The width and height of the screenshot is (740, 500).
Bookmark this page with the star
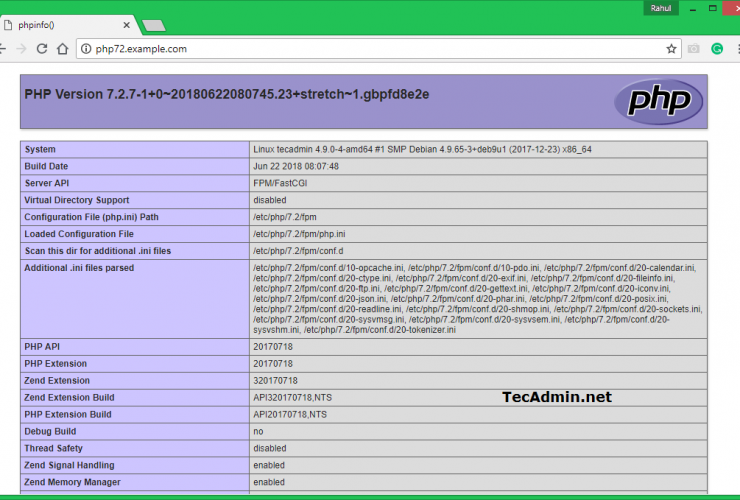(671, 48)
